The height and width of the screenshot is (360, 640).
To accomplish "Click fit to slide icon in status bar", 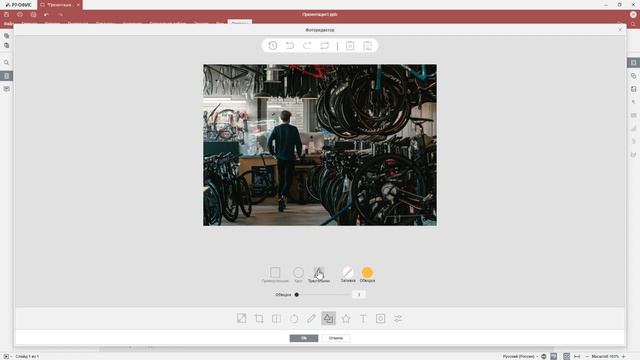I will point(567,356).
